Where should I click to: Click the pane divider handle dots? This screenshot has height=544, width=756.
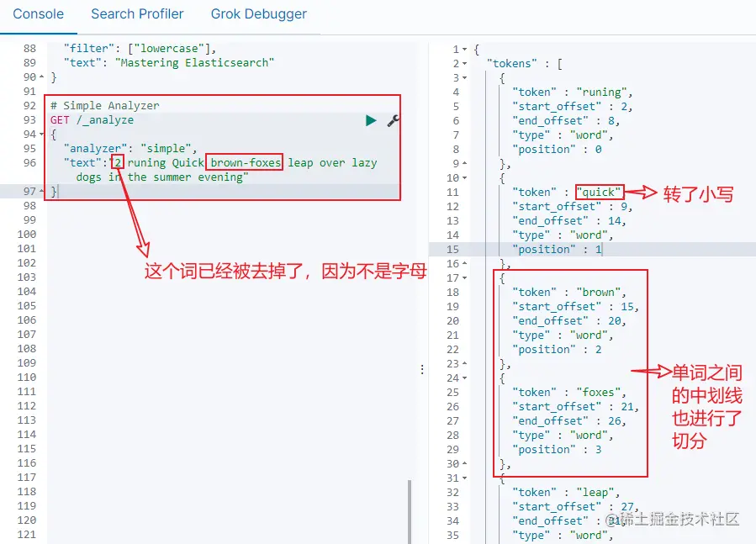click(422, 369)
